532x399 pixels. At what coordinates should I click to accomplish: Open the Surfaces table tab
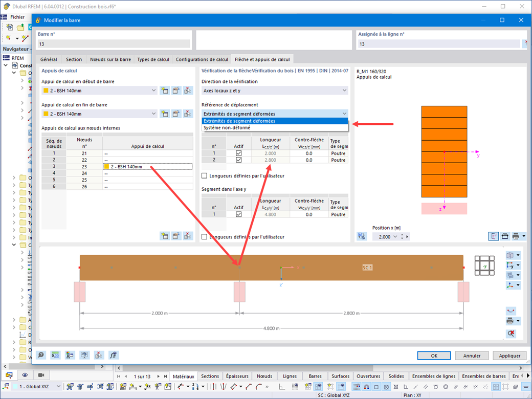click(x=340, y=376)
